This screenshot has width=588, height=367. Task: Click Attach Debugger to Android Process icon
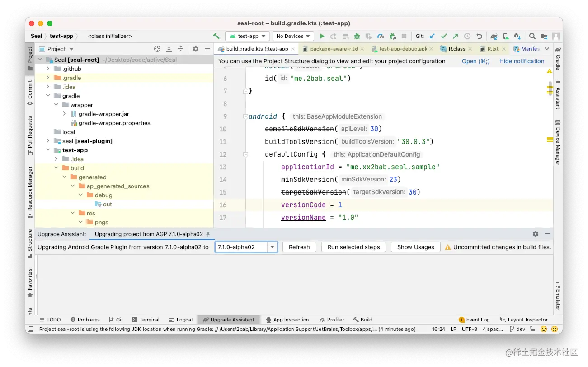(x=392, y=36)
